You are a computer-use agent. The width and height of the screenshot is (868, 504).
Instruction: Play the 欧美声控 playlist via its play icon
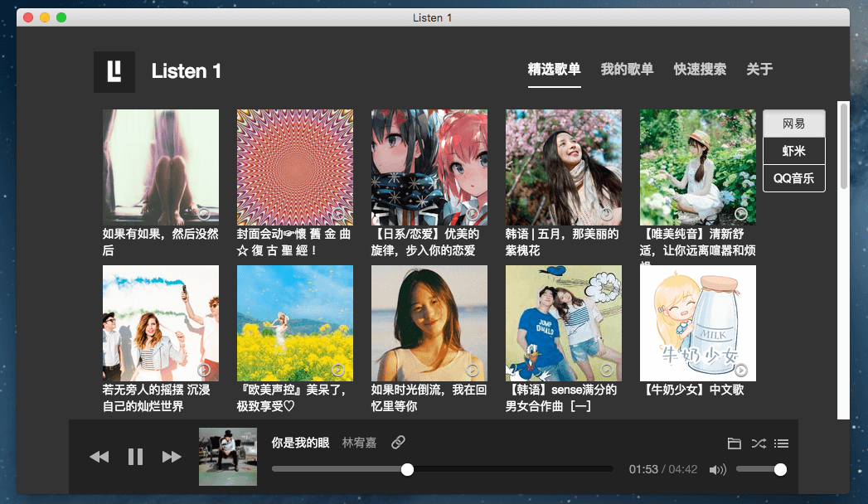click(338, 371)
